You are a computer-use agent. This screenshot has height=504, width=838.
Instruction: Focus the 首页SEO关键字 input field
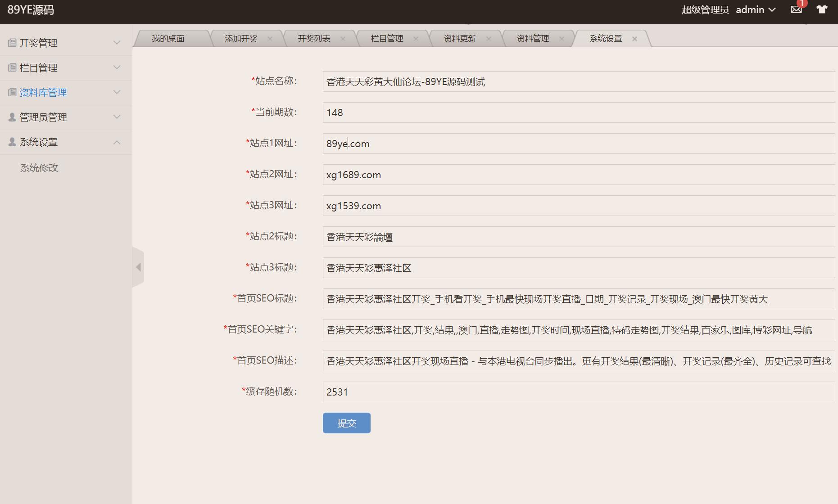[579, 330]
